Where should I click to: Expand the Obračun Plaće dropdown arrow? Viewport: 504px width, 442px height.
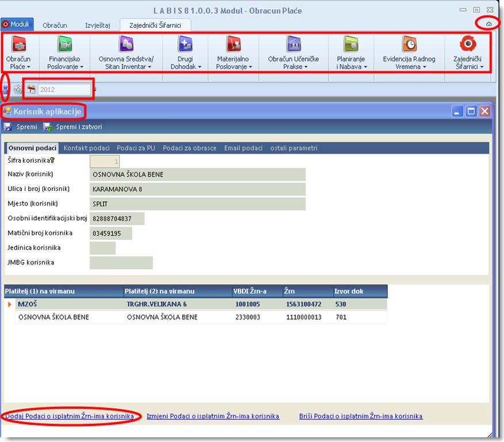[x=29, y=67]
